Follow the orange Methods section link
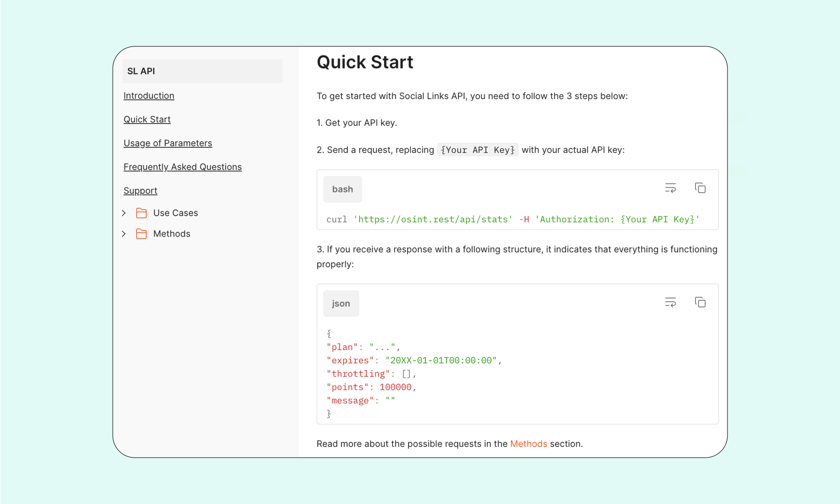 [528, 444]
